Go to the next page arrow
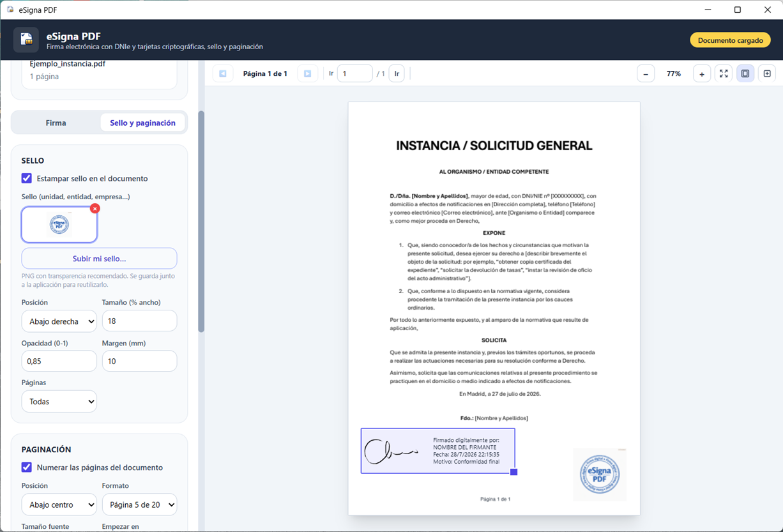Image resolution: width=783 pixels, height=532 pixels. (x=307, y=73)
